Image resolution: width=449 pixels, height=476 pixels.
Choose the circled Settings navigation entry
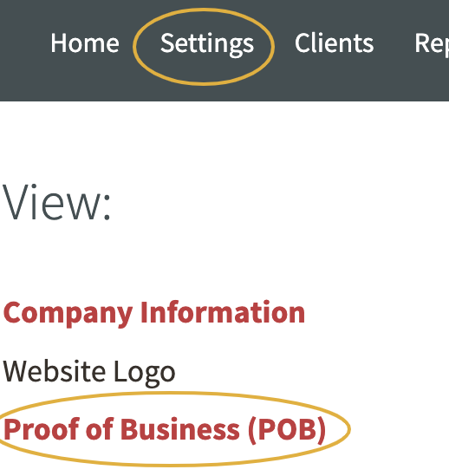point(207,44)
